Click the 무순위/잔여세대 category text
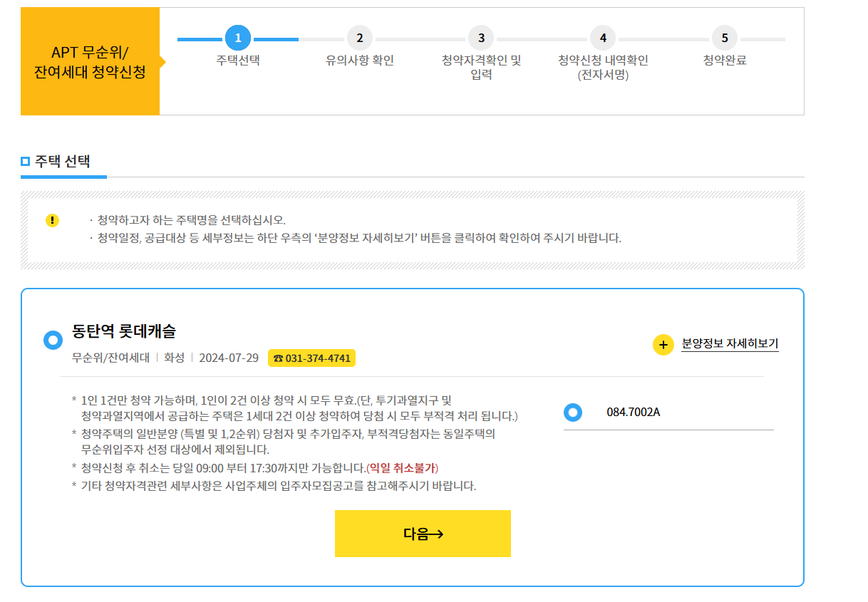868x602 pixels. pos(111,358)
